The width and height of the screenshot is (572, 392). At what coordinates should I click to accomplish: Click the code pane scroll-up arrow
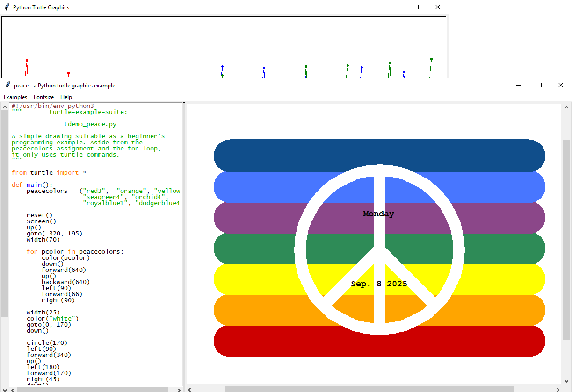click(5, 107)
